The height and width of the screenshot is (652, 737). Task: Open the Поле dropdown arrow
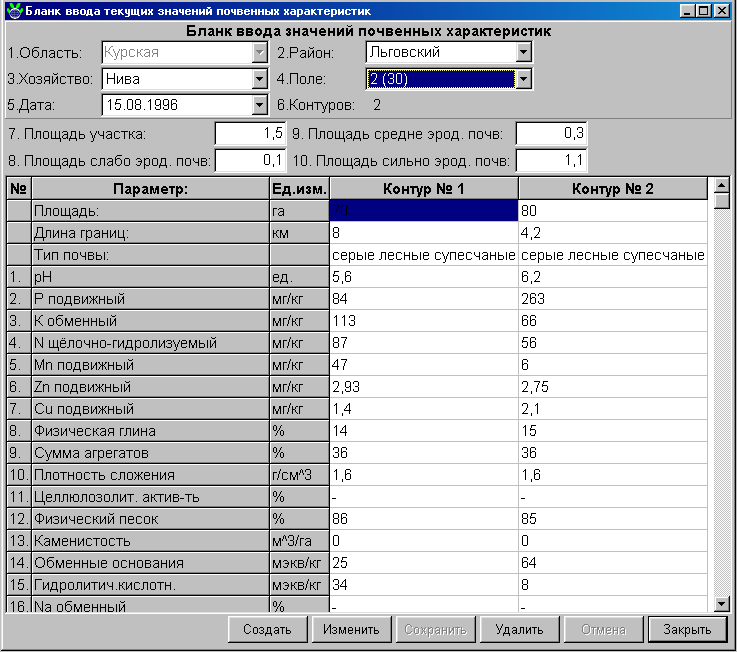tap(523, 79)
